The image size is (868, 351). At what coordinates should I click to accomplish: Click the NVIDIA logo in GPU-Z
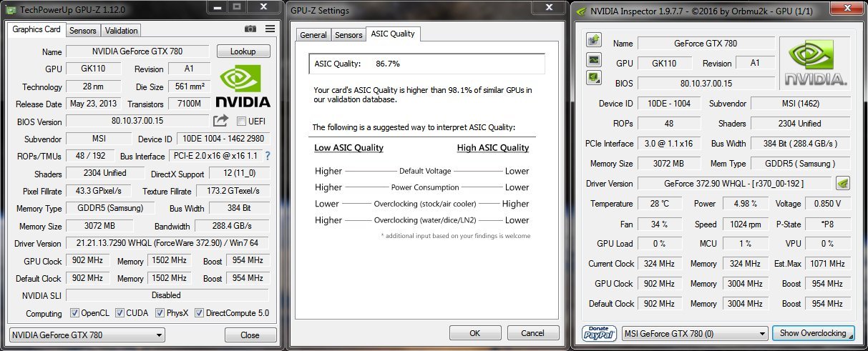tap(243, 85)
